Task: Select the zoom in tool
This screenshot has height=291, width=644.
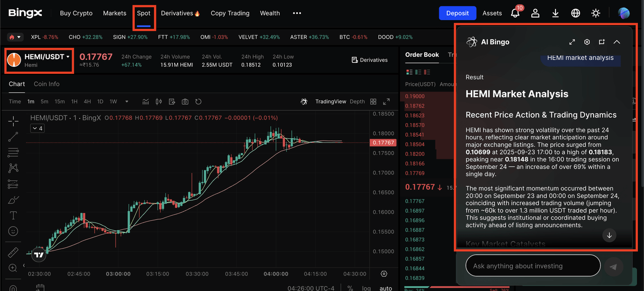Action: coord(13,268)
